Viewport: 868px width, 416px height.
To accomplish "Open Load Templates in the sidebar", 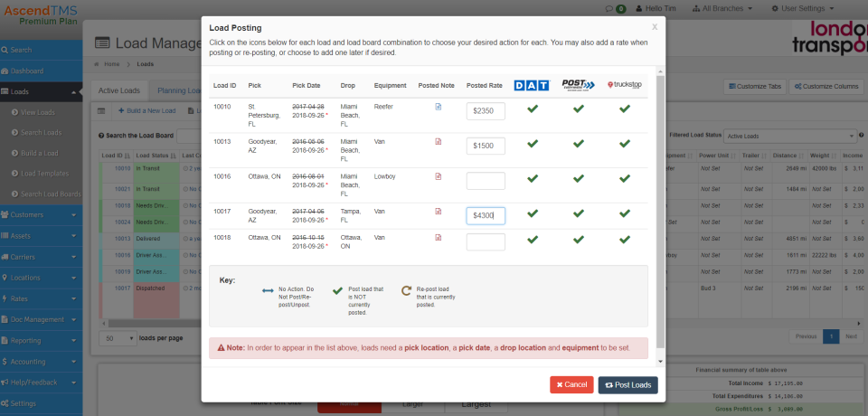I will [x=45, y=174].
